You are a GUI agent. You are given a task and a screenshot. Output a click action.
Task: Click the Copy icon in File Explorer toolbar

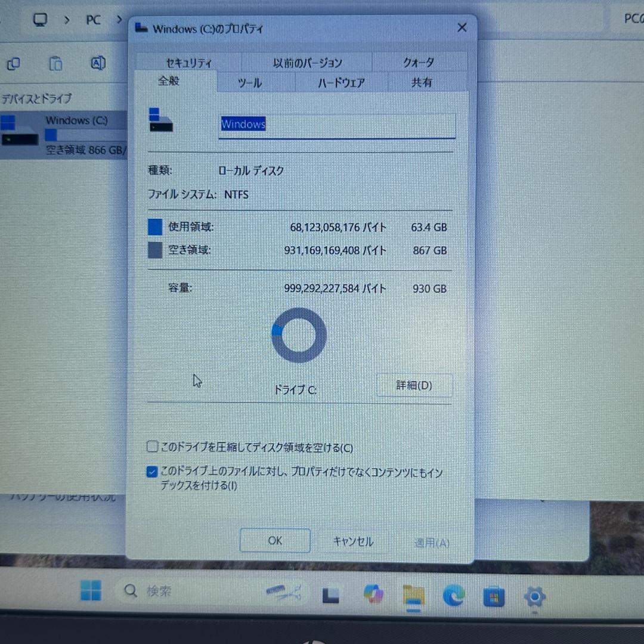[13, 63]
